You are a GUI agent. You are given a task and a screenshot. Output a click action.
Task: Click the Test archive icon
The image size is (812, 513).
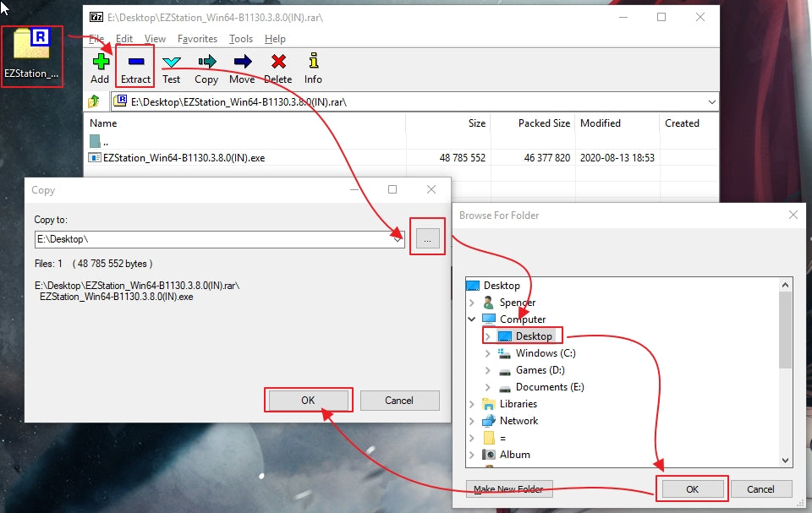click(x=171, y=67)
